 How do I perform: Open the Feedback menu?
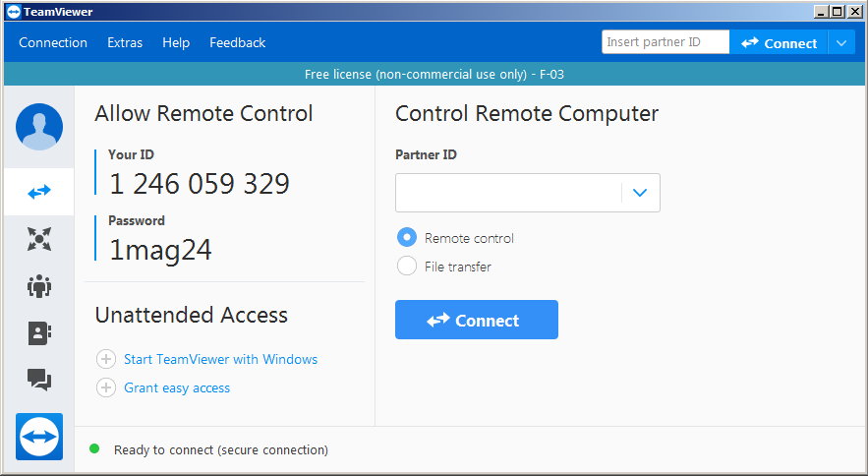(238, 42)
